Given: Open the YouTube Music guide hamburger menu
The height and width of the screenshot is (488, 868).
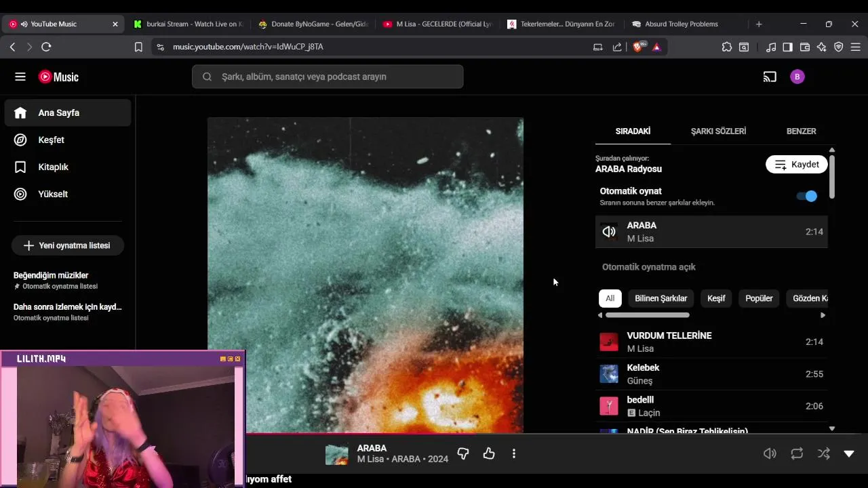Looking at the screenshot, I should click(20, 77).
